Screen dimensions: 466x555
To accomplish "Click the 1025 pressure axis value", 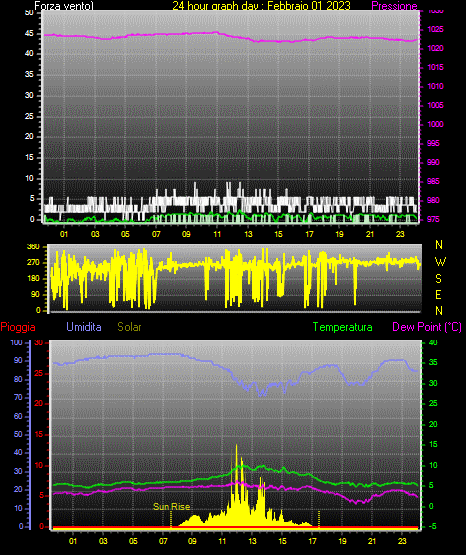I will pyautogui.click(x=435, y=29).
